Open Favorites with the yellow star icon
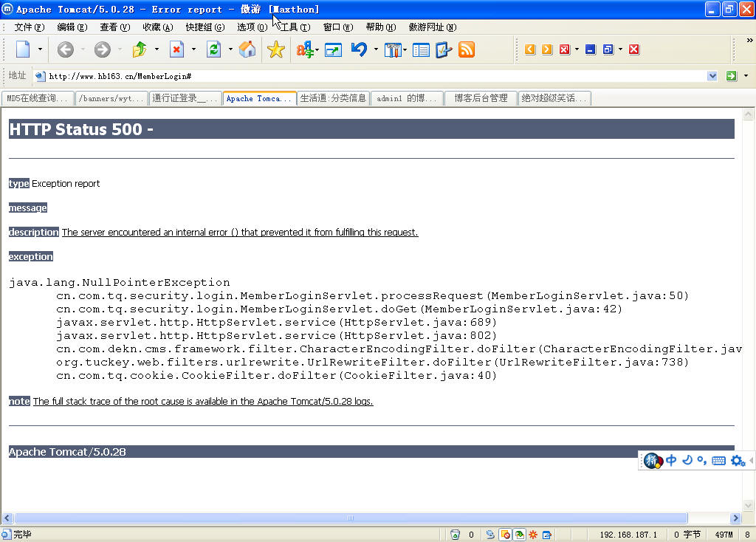 (276, 49)
